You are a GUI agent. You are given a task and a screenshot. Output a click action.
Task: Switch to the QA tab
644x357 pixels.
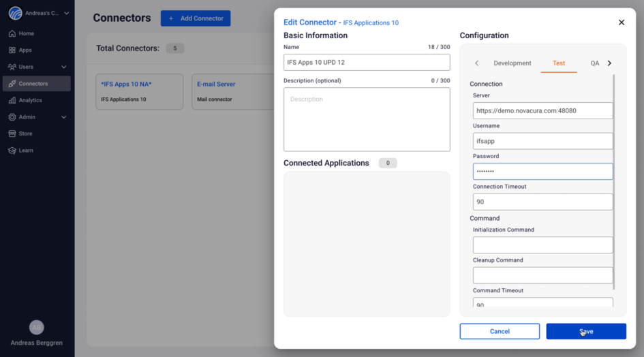(595, 63)
